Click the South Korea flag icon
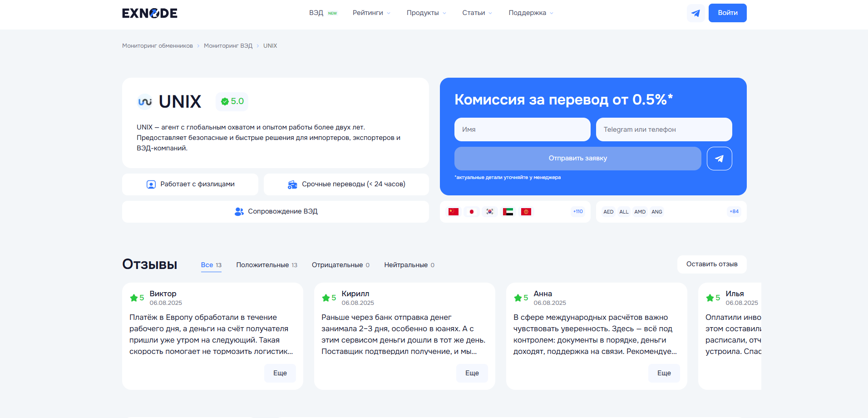 click(x=489, y=212)
